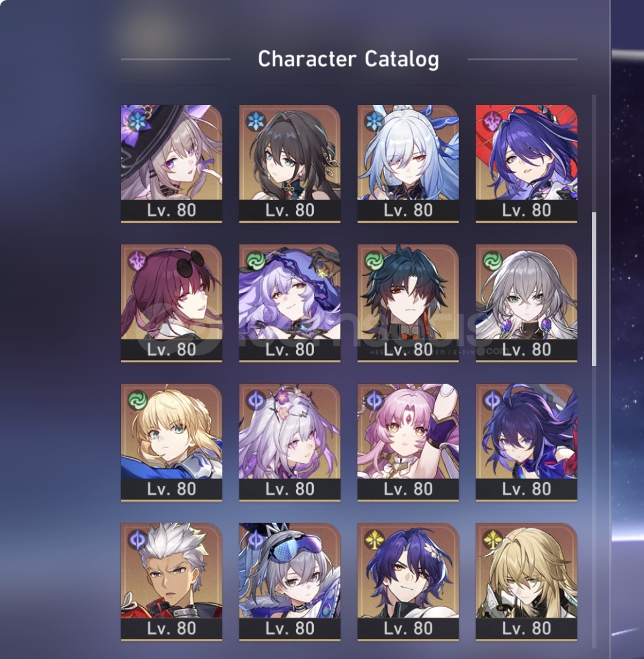Open the black-haired ice character portrait
The width and height of the screenshot is (644, 659).
289,163
